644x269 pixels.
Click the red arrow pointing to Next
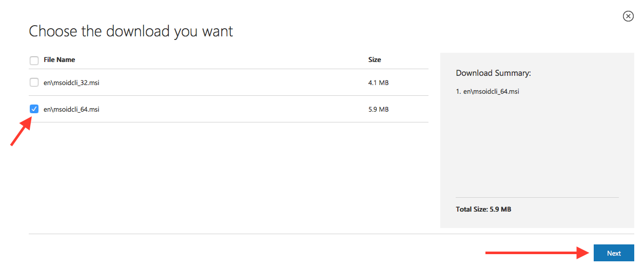point(537,252)
